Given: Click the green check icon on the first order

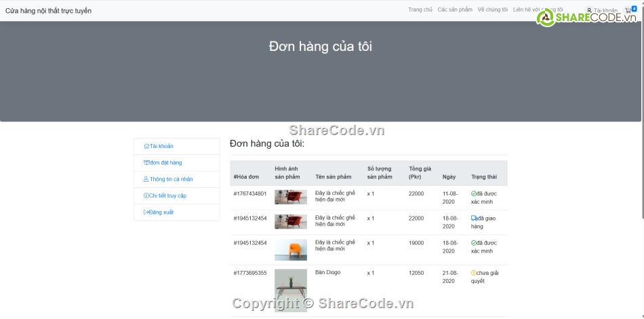Looking at the screenshot, I should click(x=474, y=193).
